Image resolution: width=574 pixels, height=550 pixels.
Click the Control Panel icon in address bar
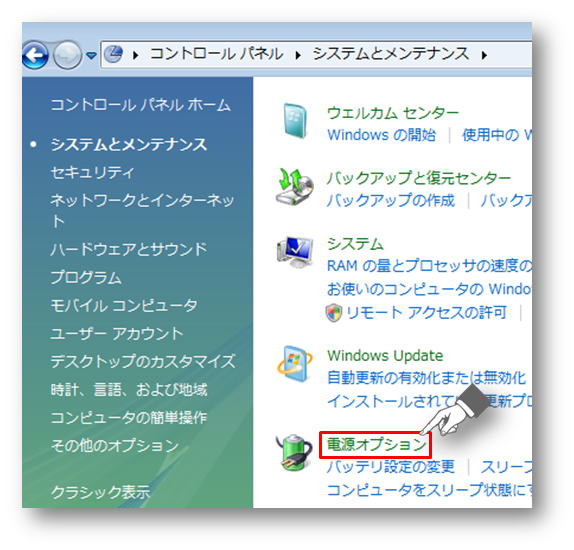click(x=113, y=55)
